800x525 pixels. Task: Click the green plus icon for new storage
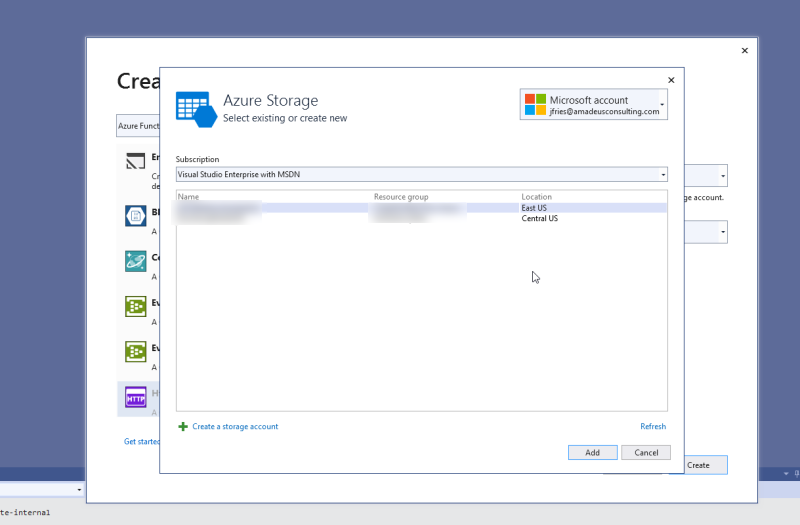point(183,427)
